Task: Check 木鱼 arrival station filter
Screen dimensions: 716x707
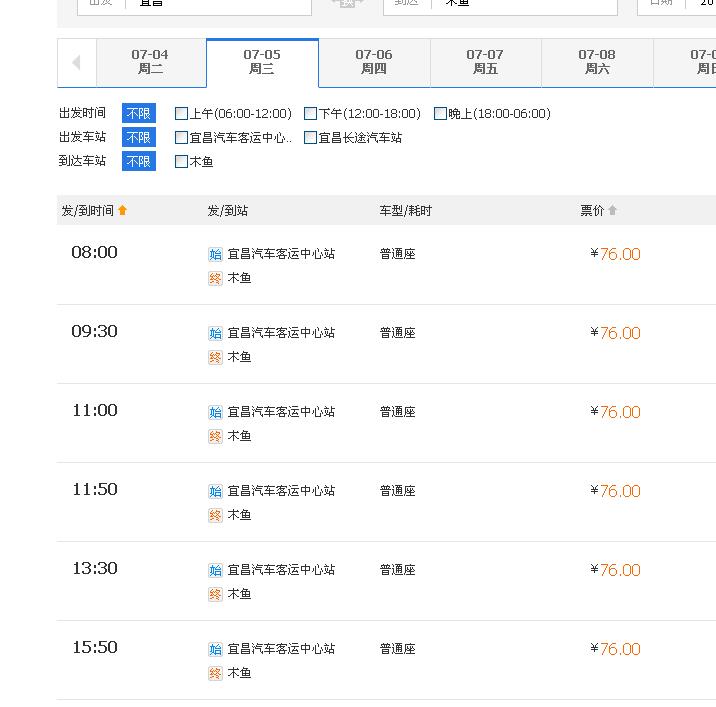Action: pyautogui.click(x=181, y=161)
